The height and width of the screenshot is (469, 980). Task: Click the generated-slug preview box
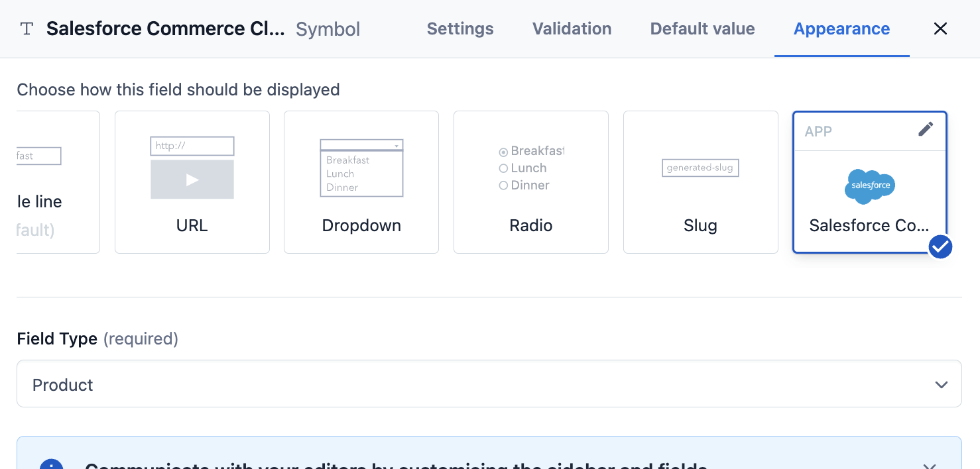700,168
